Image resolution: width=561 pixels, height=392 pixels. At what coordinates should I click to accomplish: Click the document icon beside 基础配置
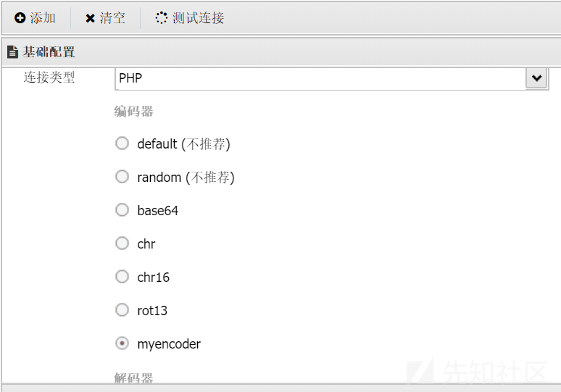(x=12, y=52)
